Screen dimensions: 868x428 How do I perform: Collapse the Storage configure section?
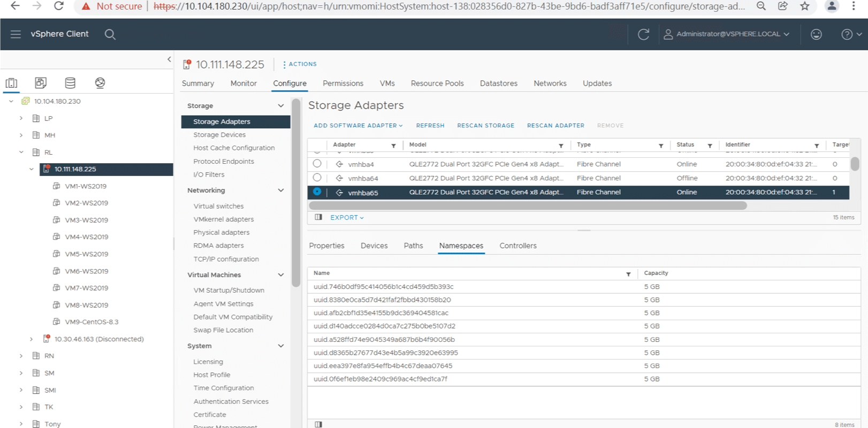[x=280, y=106]
